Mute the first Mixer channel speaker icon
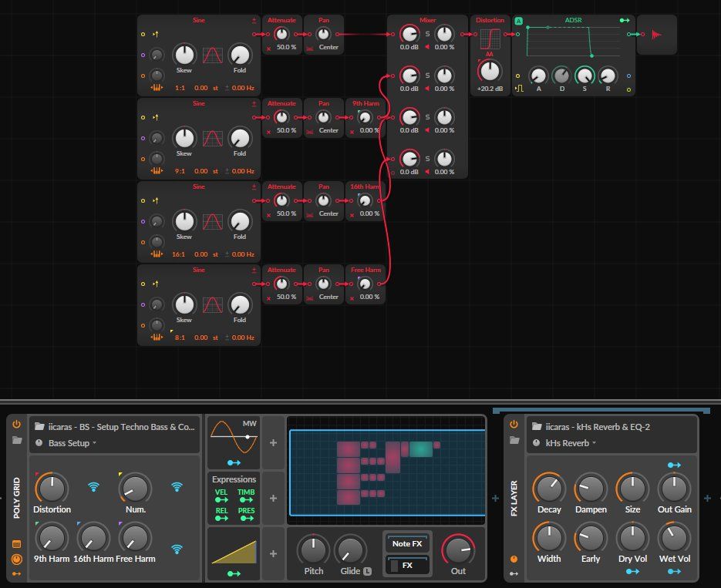This screenshot has height=588, width=721. click(x=427, y=47)
